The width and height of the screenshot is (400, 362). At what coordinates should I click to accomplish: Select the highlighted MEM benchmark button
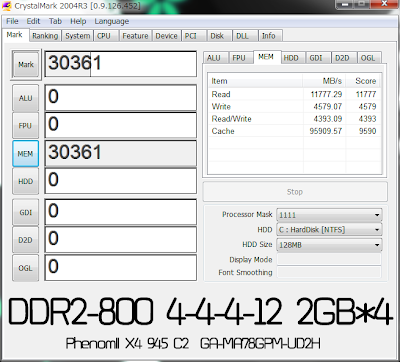[x=26, y=154]
